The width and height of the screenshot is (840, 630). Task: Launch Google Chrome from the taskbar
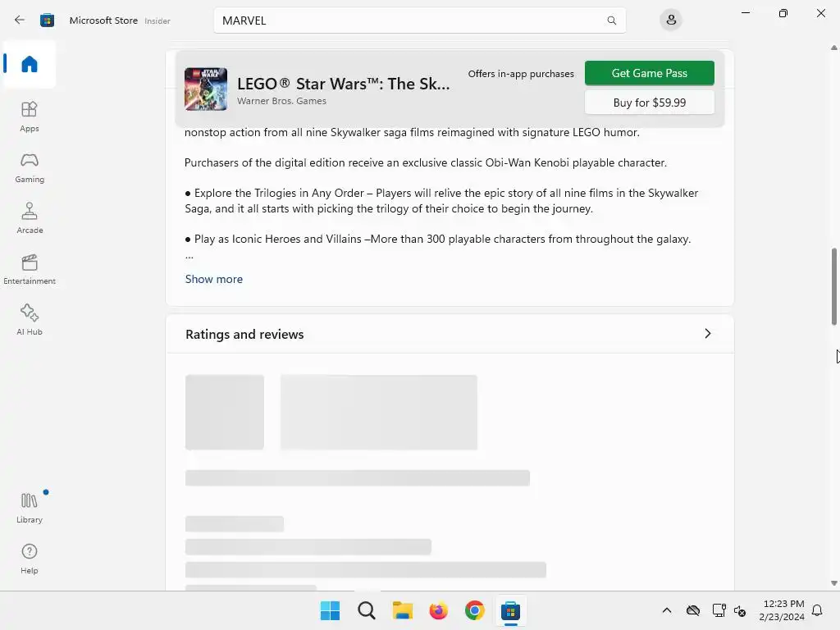click(x=475, y=610)
